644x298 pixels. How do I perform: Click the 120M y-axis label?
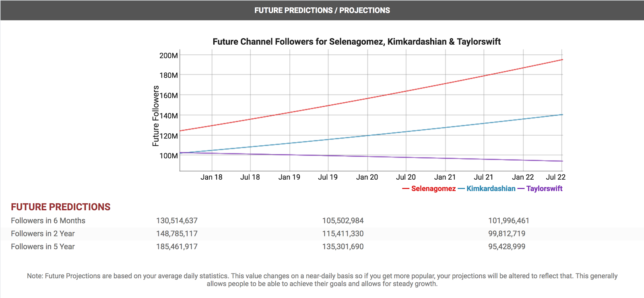tap(169, 136)
